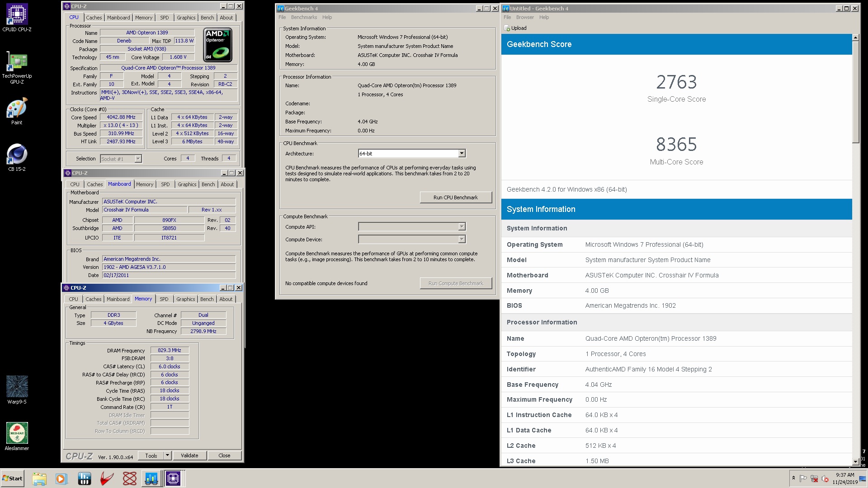Click the HWMonitor-style bar chart taskbar icon

click(x=84, y=479)
